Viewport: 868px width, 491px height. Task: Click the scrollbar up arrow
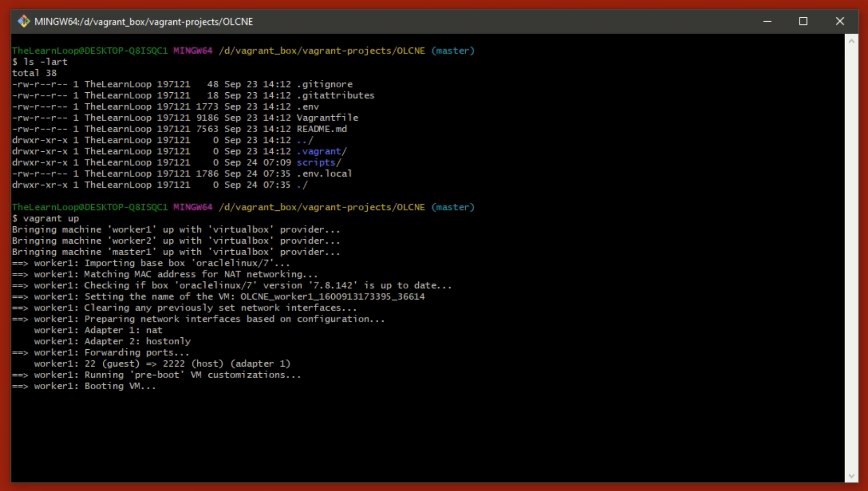point(851,41)
